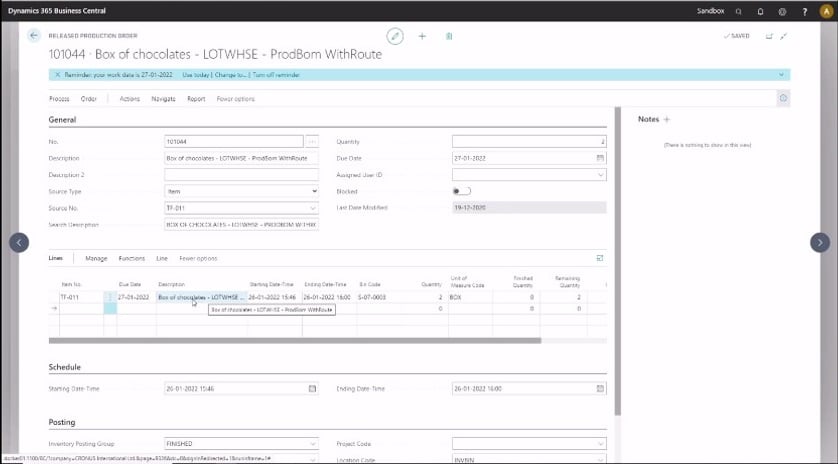Open Due Date calendar picker
Image resolution: width=838 pixels, height=464 pixels.
600,158
